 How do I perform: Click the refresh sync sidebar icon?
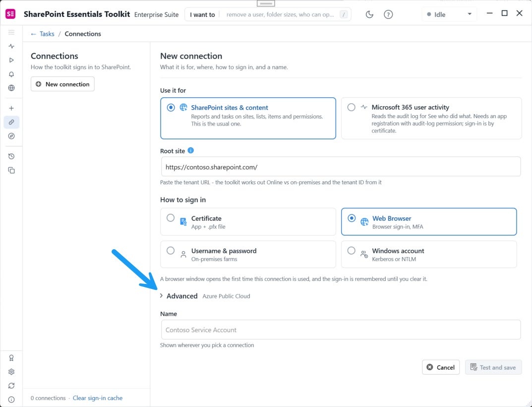tap(11, 386)
